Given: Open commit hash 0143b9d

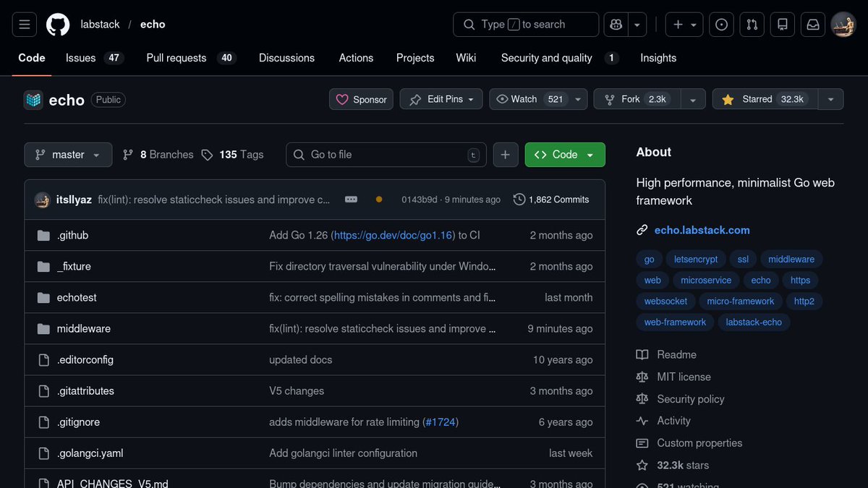Looking at the screenshot, I should 420,200.
